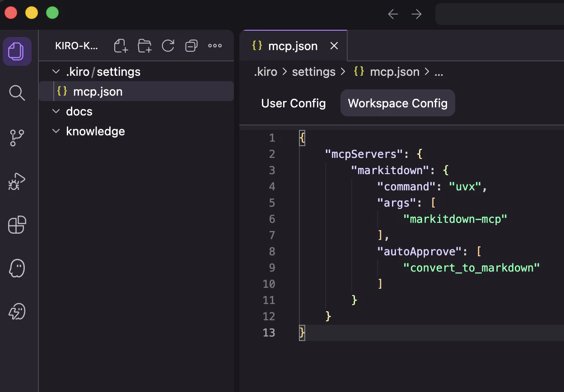Collapse all folders in explorer

click(191, 46)
